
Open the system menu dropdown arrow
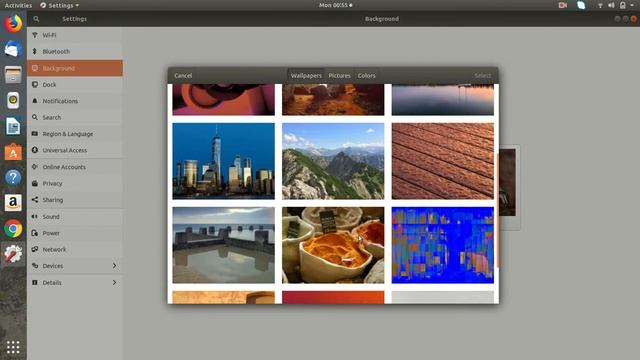tap(633, 5)
